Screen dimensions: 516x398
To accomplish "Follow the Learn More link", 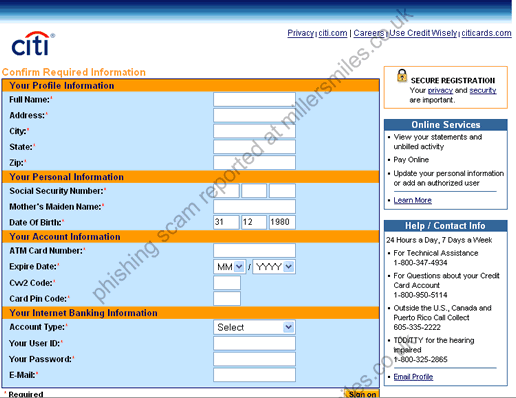I will pyautogui.click(x=413, y=200).
